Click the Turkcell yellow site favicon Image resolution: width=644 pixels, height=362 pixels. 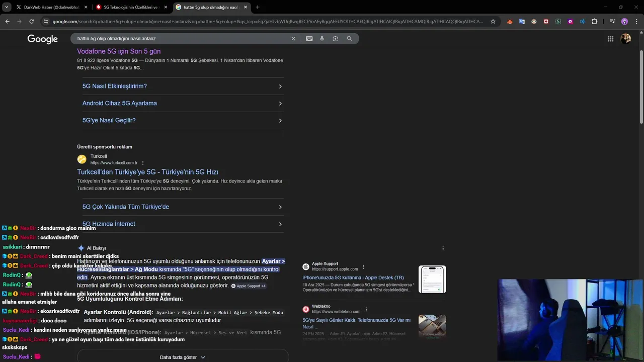click(x=82, y=159)
